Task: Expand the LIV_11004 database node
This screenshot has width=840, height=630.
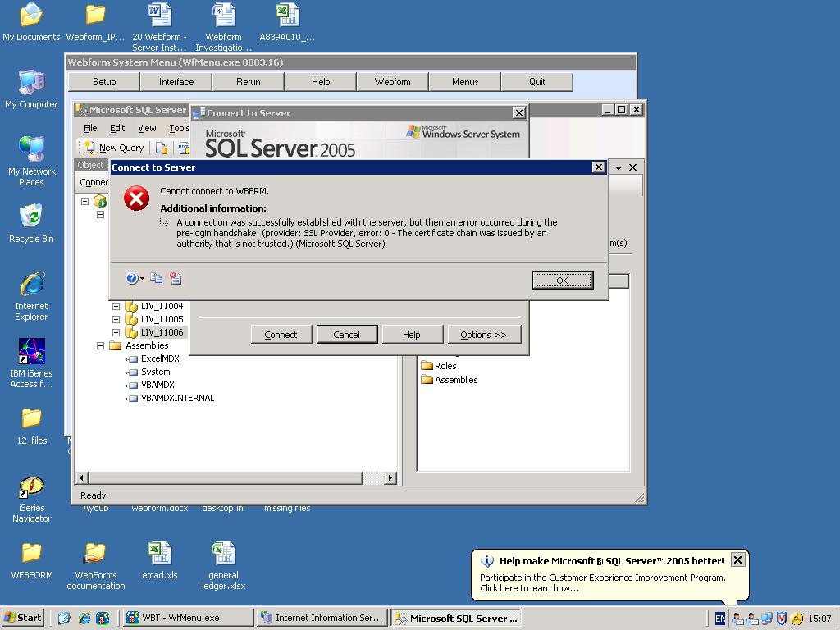Action: (116, 306)
